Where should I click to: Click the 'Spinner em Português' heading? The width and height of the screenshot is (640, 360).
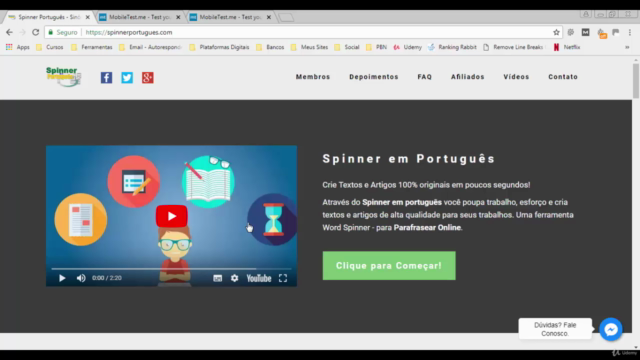[x=409, y=159]
